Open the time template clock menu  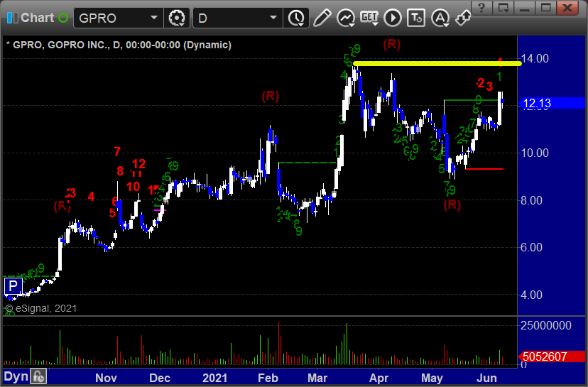[x=297, y=18]
